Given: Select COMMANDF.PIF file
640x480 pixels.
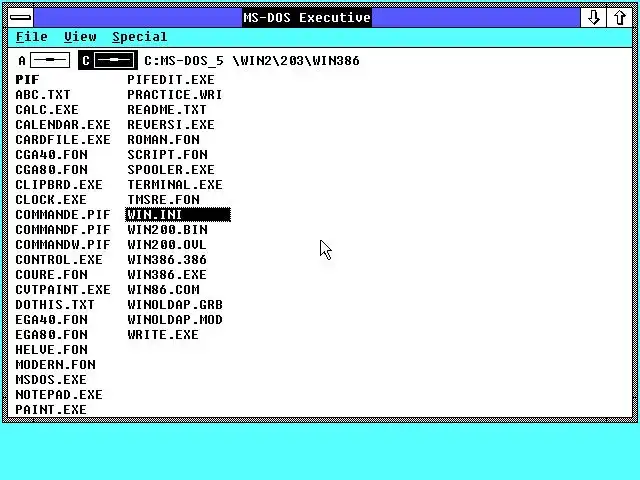Looking at the screenshot, I should tap(63, 230).
